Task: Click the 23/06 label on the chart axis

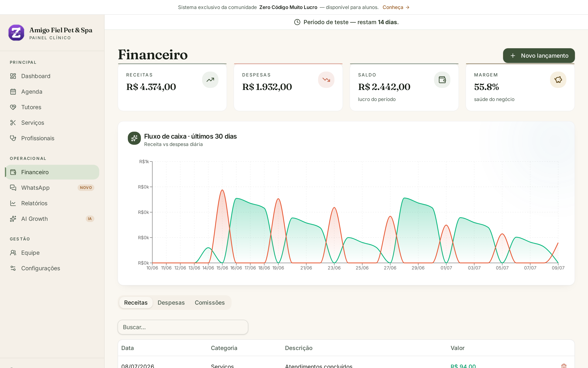Action: (x=334, y=268)
